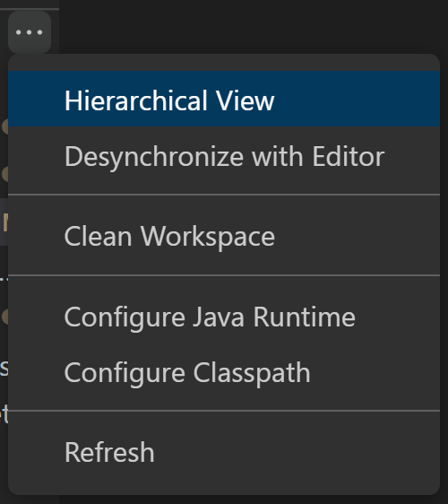Open Configure Java Runtime

[x=224, y=317]
